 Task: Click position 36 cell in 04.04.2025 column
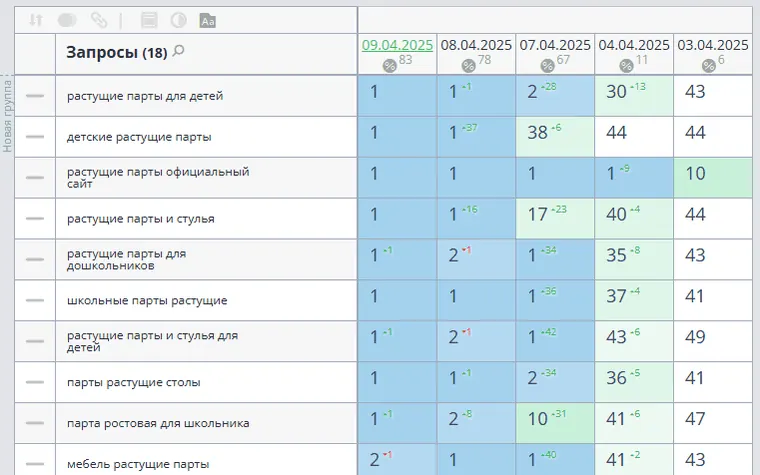pos(634,382)
